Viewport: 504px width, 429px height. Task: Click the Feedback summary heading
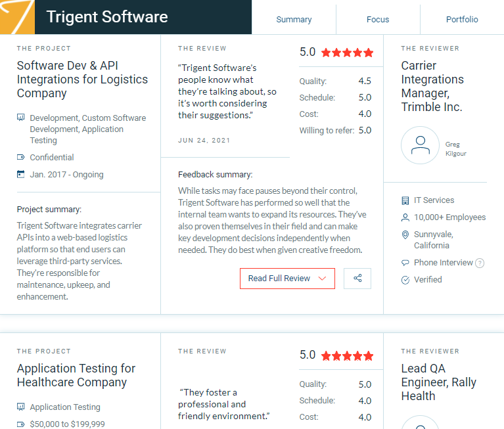[x=216, y=175]
